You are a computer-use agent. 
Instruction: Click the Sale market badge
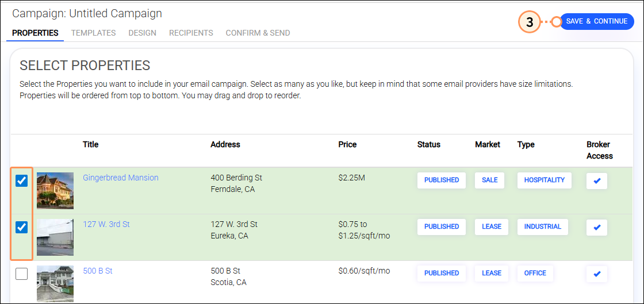tap(489, 180)
